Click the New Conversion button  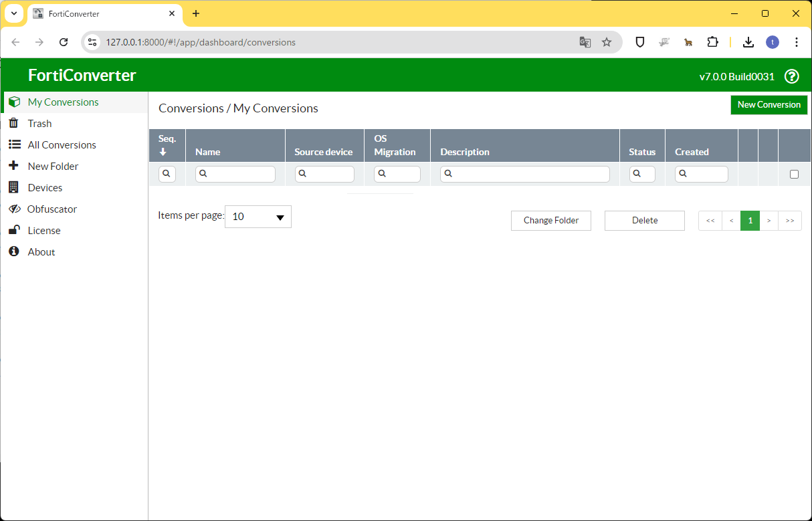point(769,105)
